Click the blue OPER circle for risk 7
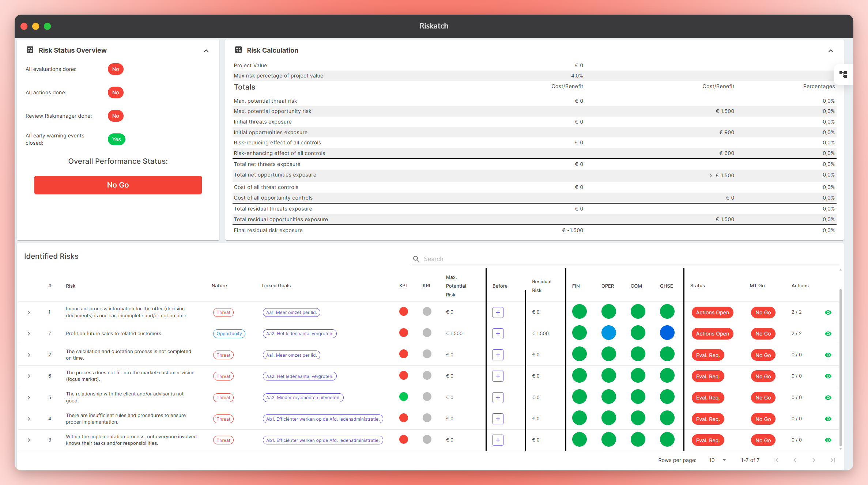The width and height of the screenshot is (868, 485). pyautogui.click(x=609, y=333)
